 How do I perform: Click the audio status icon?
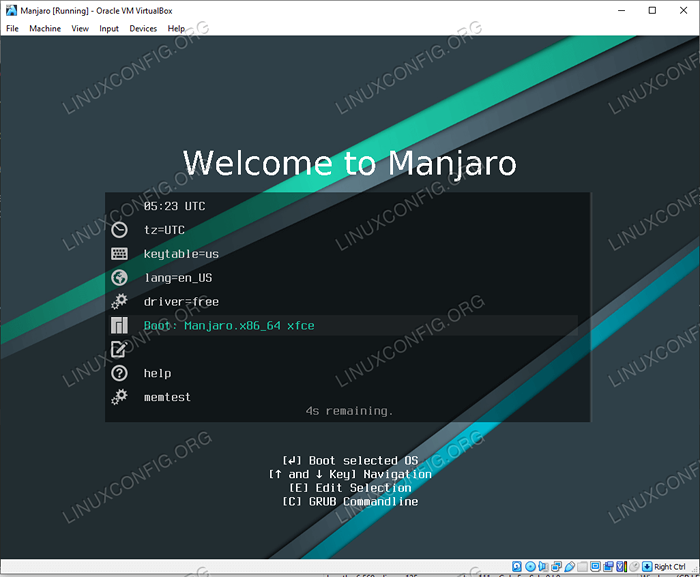pos(543,567)
